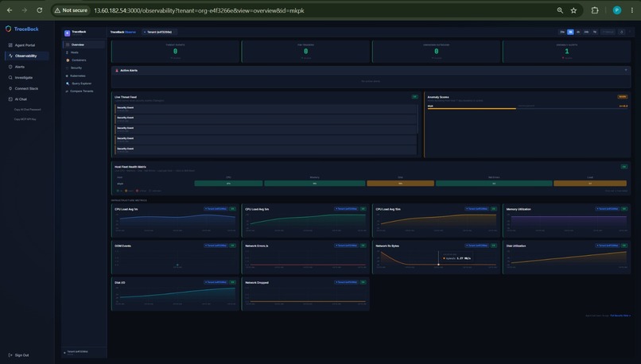This screenshot has width=641, height=364.
Task: Click the browser zoom magnifier icon
Action: click(560, 10)
